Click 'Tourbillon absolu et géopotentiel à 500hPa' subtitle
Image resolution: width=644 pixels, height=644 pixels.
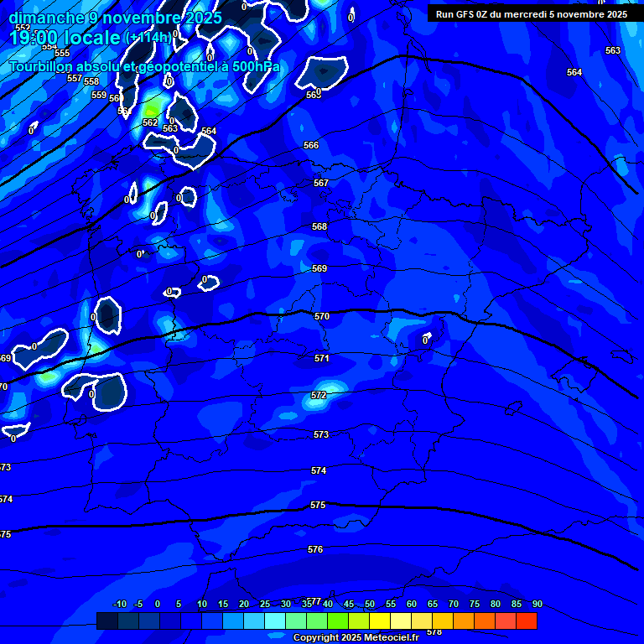[x=145, y=66]
